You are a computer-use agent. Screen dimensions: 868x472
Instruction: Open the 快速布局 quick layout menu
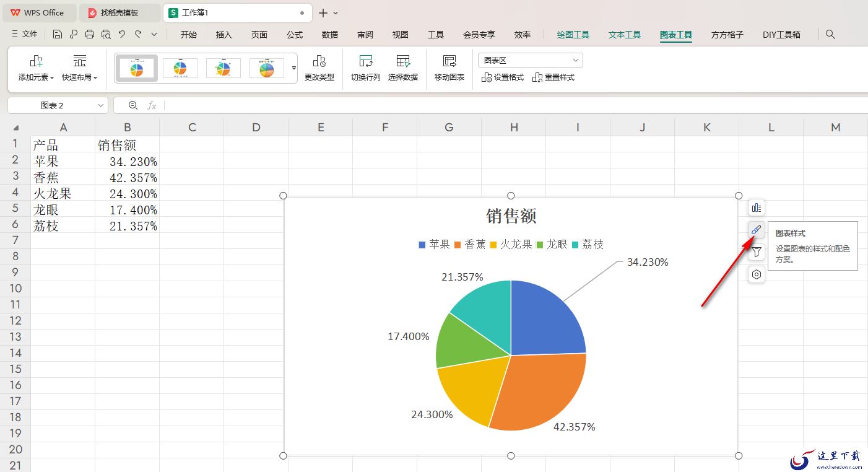pyautogui.click(x=80, y=68)
